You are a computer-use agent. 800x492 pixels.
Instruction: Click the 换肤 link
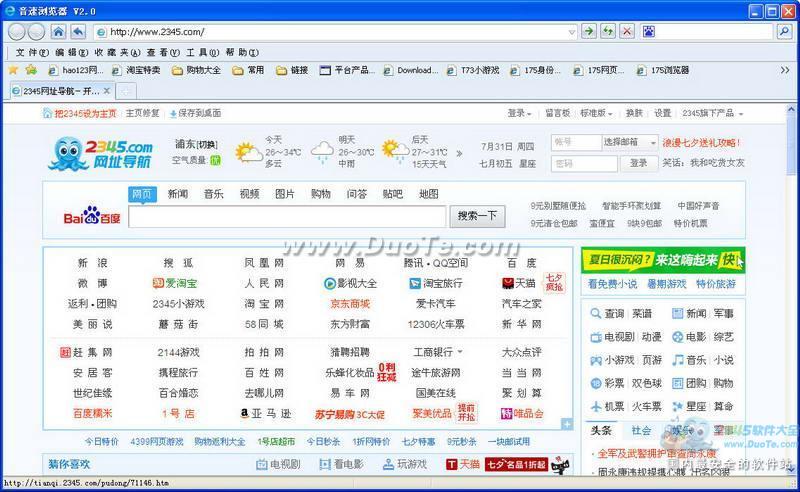tap(634, 113)
